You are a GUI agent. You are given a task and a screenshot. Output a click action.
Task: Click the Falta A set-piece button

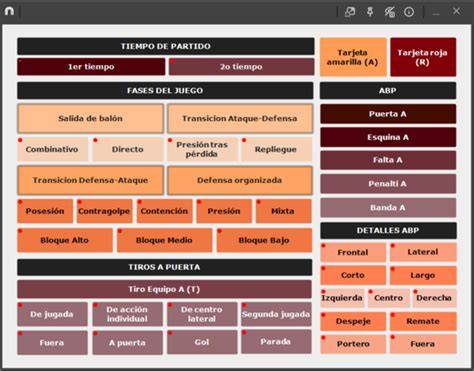pyautogui.click(x=388, y=160)
